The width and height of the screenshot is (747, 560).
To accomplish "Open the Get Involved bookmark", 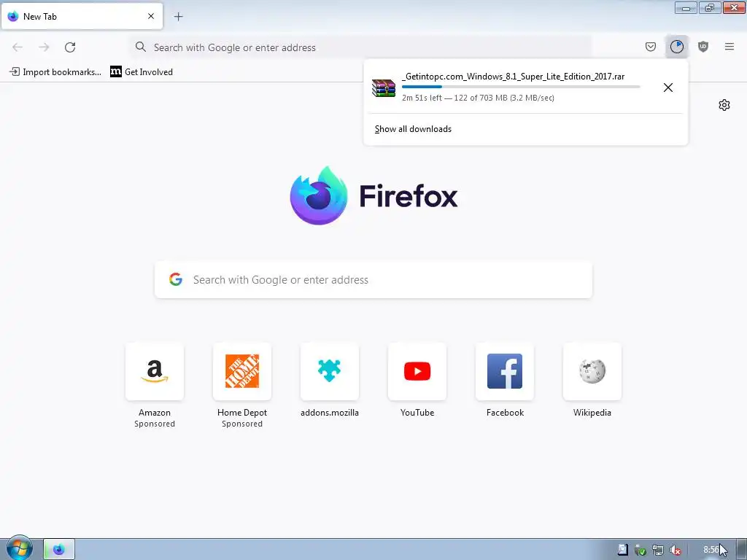I will coord(142,72).
